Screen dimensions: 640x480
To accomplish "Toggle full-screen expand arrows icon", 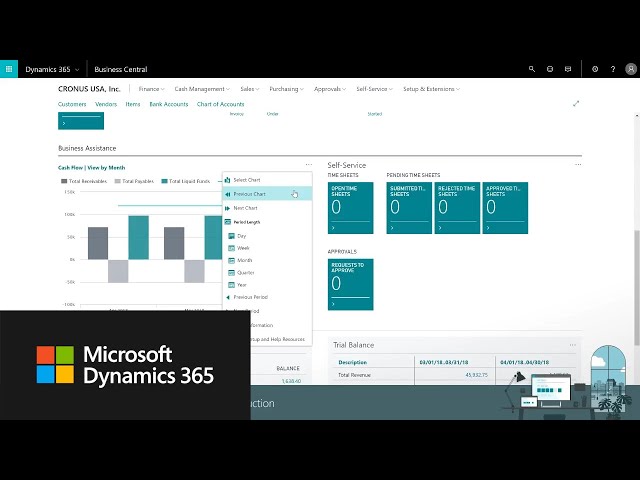I will [x=576, y=104].
